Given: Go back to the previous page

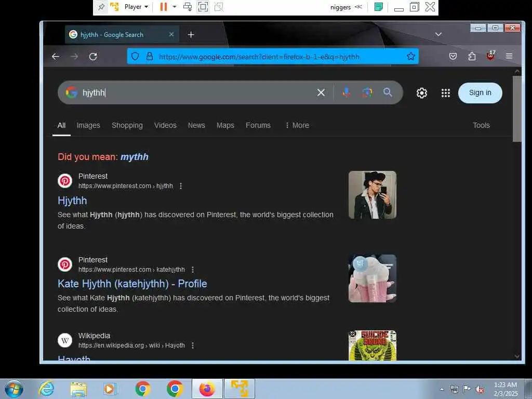Looking at the screenshot, I should [56, 56].
